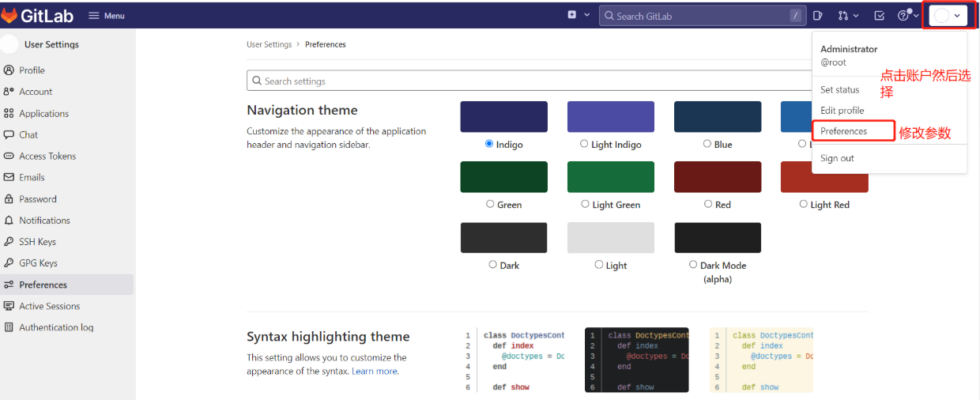Click the Learn more link
Screen dimensions: 980x400
pos(375,372)
